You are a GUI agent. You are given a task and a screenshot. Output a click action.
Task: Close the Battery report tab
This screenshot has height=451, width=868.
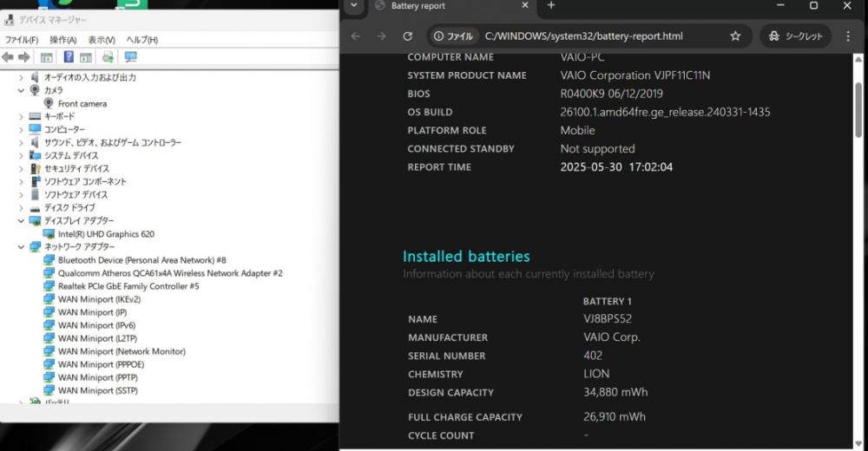point(525,5)
